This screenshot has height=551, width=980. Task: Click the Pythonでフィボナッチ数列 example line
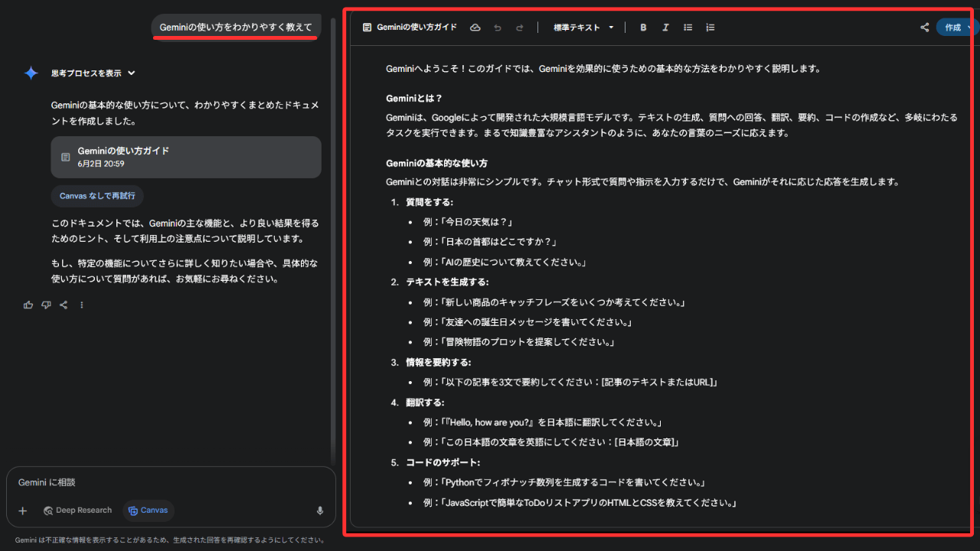(x=563, y=483)
